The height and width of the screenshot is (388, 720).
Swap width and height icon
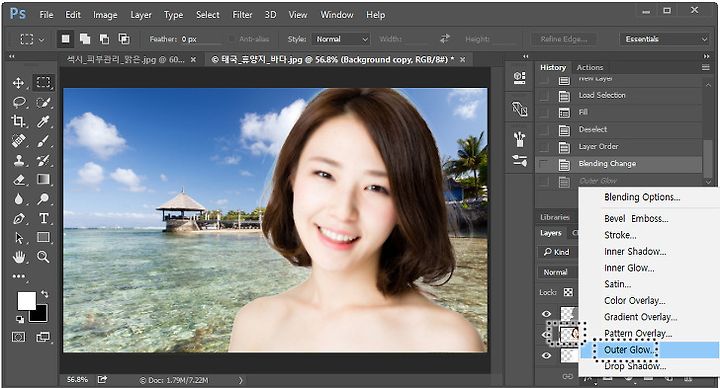pos(444,39)
